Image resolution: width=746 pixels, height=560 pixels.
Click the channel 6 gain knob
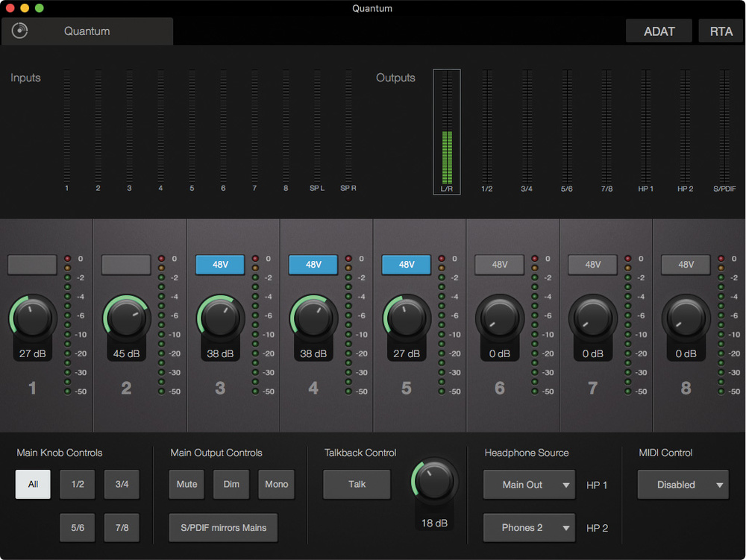click(499, 318)
